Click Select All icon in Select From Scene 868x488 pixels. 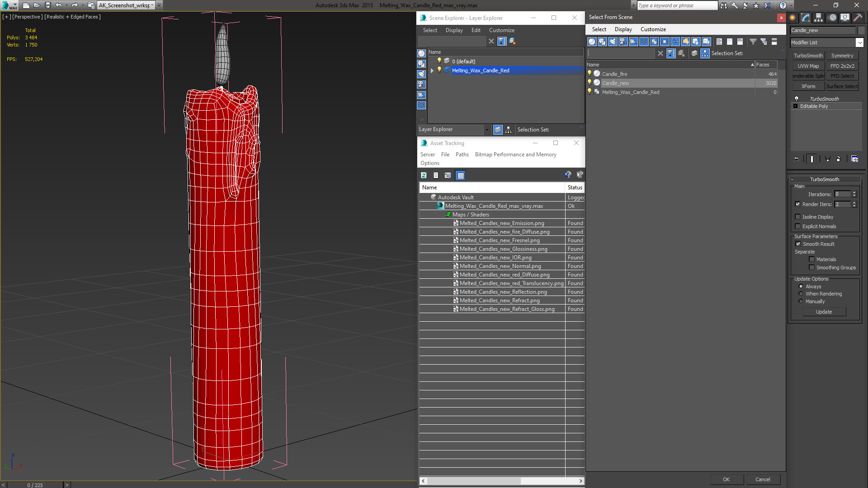719,42
